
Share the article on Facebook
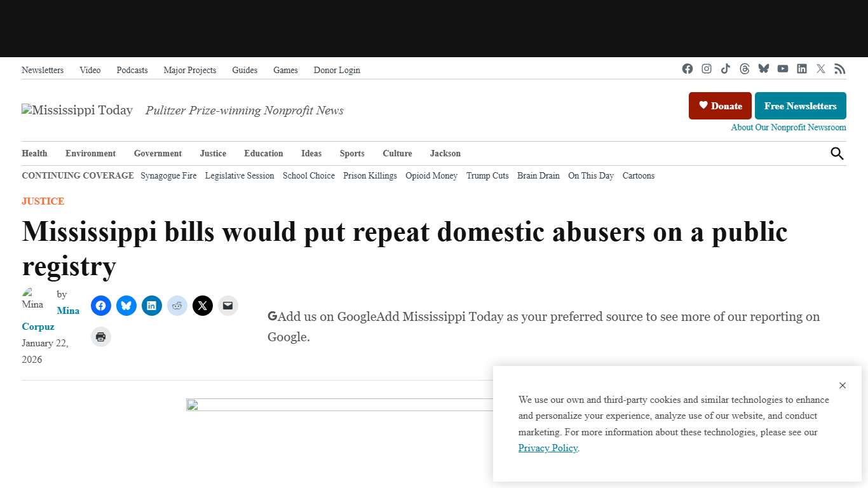[x=101, y=306]
